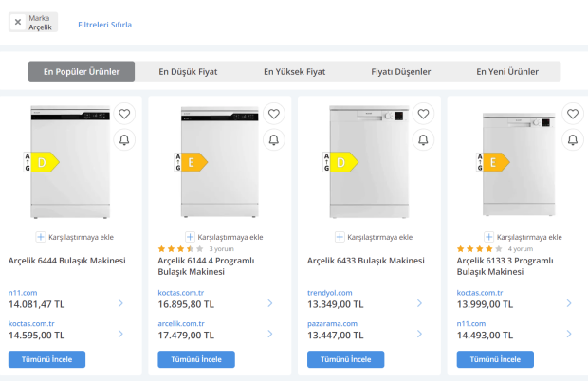Click the 14.081,47 TL price
Image resolution: width=588 pixels, height=381 pixels.
pyautogui.click(x=36, y=304)
